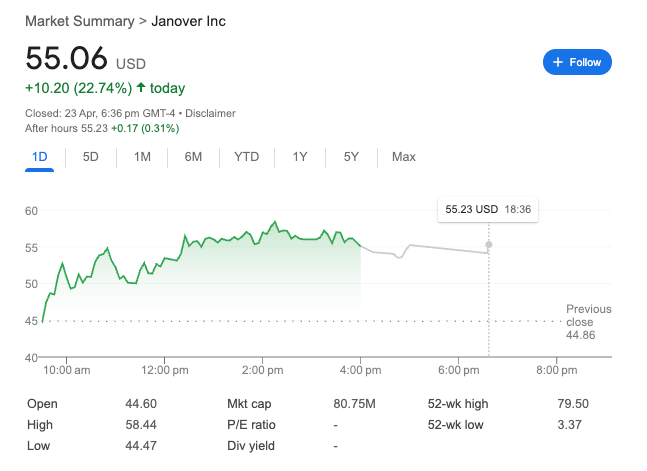Click the 52-wk low value 3.37

click(x=569, y=425)
